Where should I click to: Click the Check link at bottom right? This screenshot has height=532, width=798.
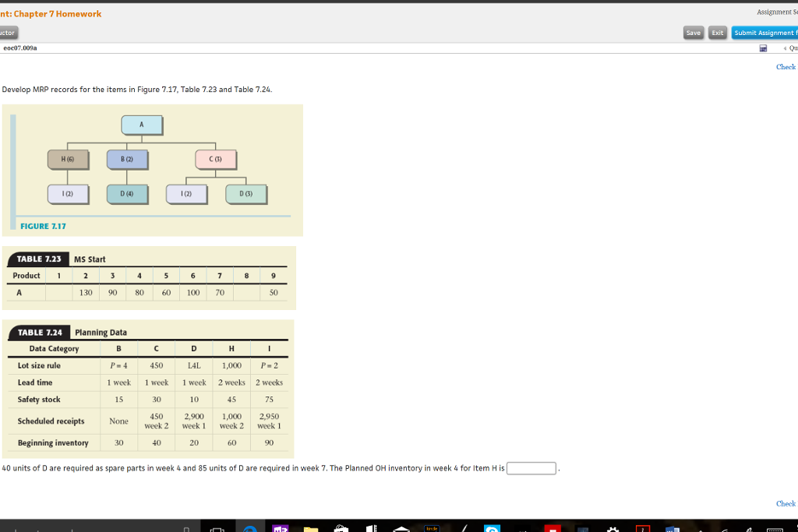pyautogui.click(x=785, y=504)
